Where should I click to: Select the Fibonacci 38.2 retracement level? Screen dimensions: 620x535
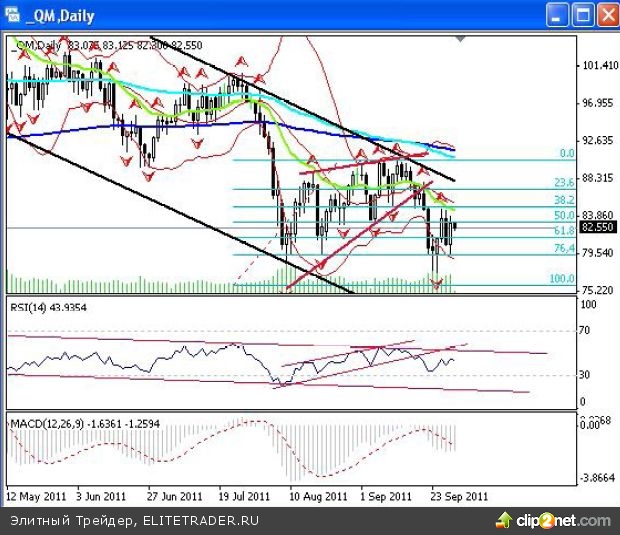563,200
